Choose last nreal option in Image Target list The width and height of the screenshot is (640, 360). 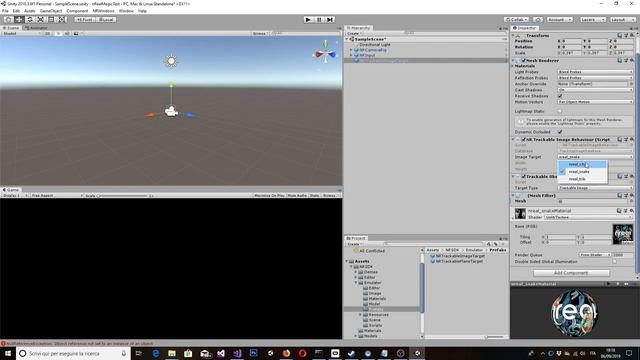pos(582,179)
